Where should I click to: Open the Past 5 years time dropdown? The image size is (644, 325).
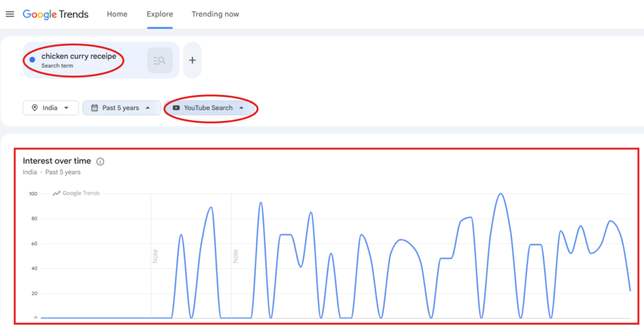pos(121,108)
